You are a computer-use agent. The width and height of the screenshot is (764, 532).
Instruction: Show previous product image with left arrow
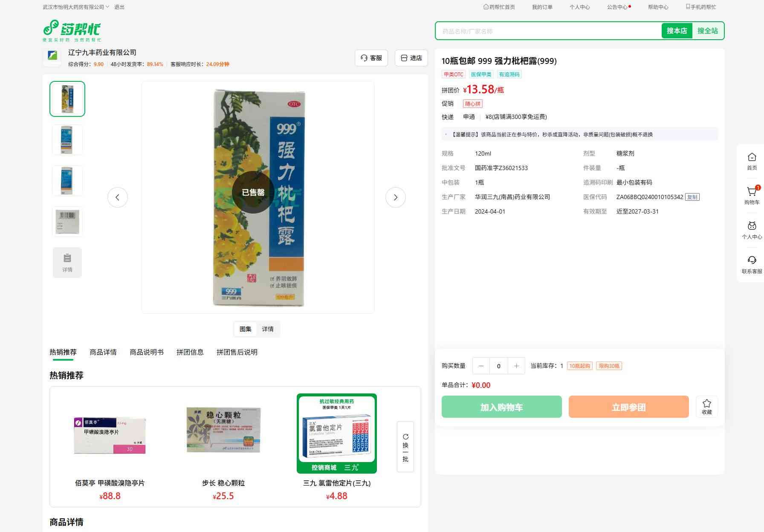(118, 197)
